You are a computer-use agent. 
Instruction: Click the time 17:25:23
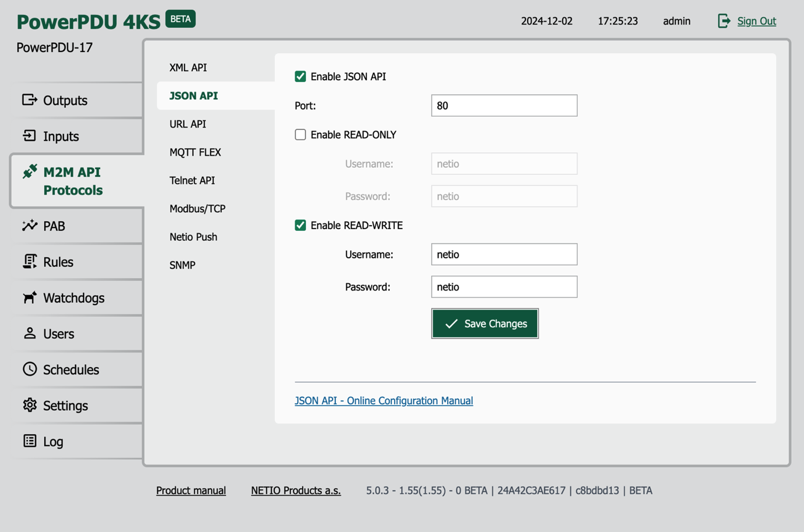pyautogui.click(x=618, y=21)
